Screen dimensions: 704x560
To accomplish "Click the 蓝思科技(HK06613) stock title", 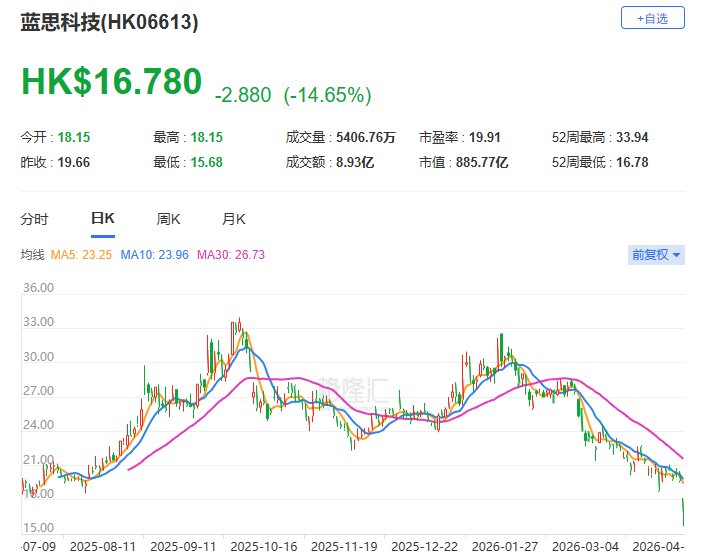I will pyautogui.click(x=110, y=21).
